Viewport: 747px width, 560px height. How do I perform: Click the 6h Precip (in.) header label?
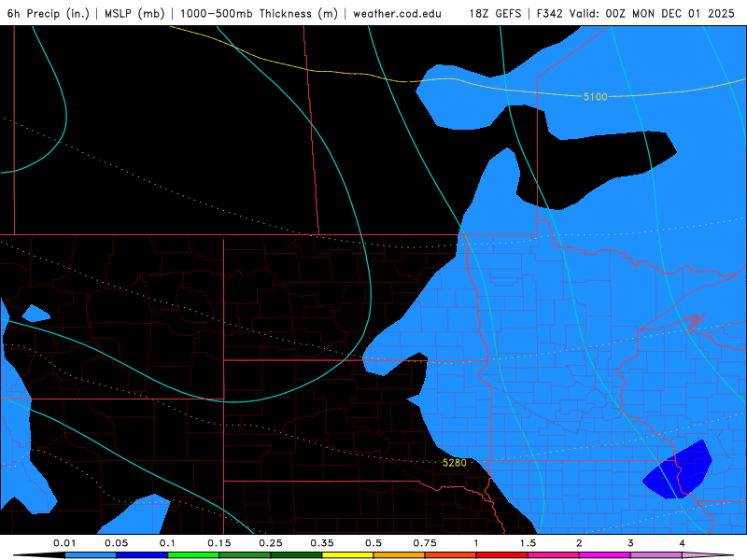[x=49, y=13]
